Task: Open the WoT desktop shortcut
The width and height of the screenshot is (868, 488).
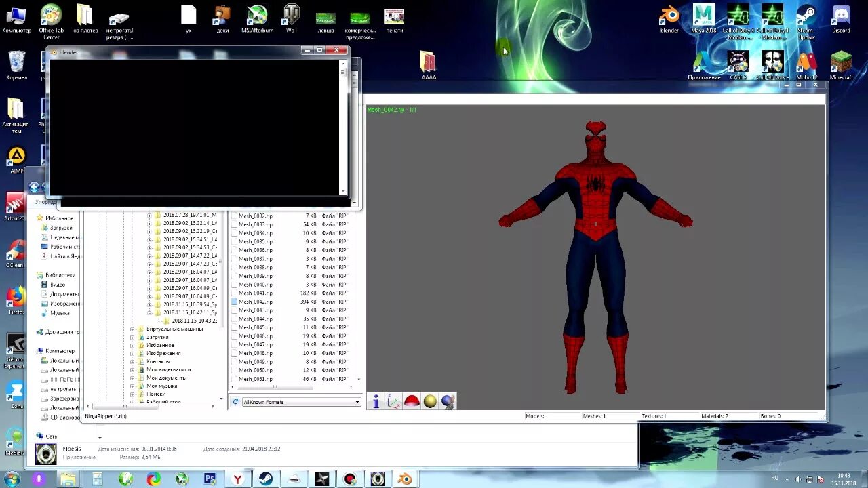Action: [x=292, y=19]
